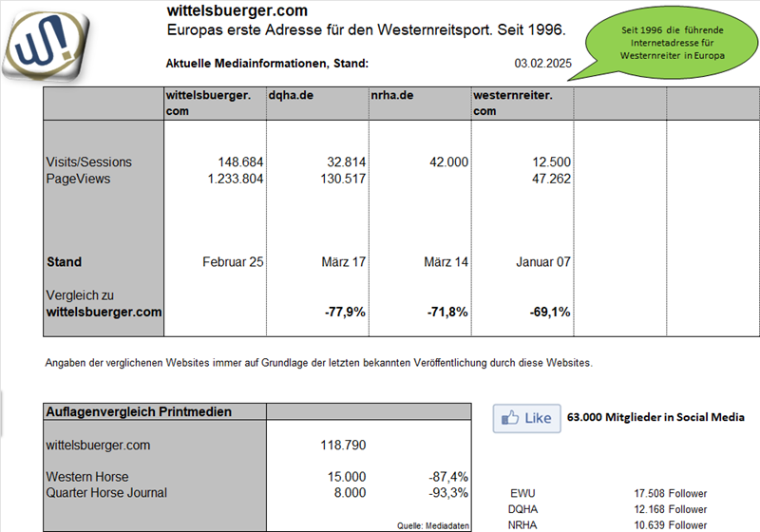
Task: Select the Quarter Horse Journal value 8.000
Action: point(350,493)
